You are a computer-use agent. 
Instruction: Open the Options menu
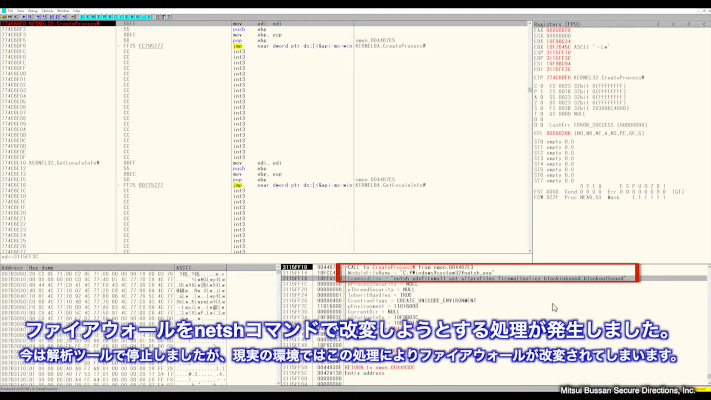[47, 9]
